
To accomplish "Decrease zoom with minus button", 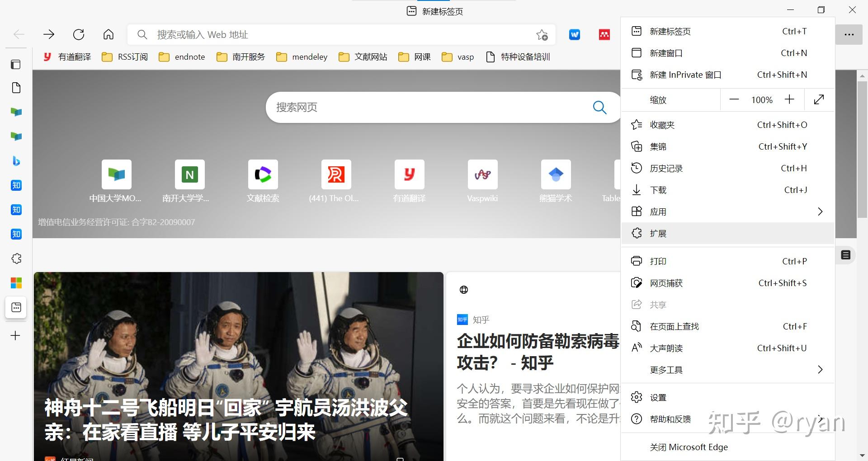I will [x=734, y=99].
